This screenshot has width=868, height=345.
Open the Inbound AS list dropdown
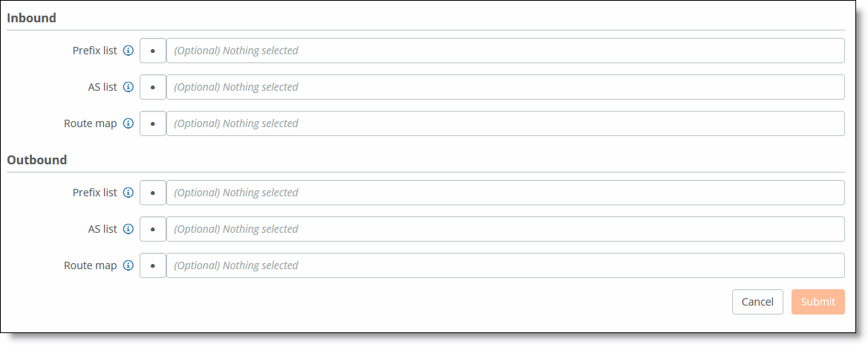point(505,87)
